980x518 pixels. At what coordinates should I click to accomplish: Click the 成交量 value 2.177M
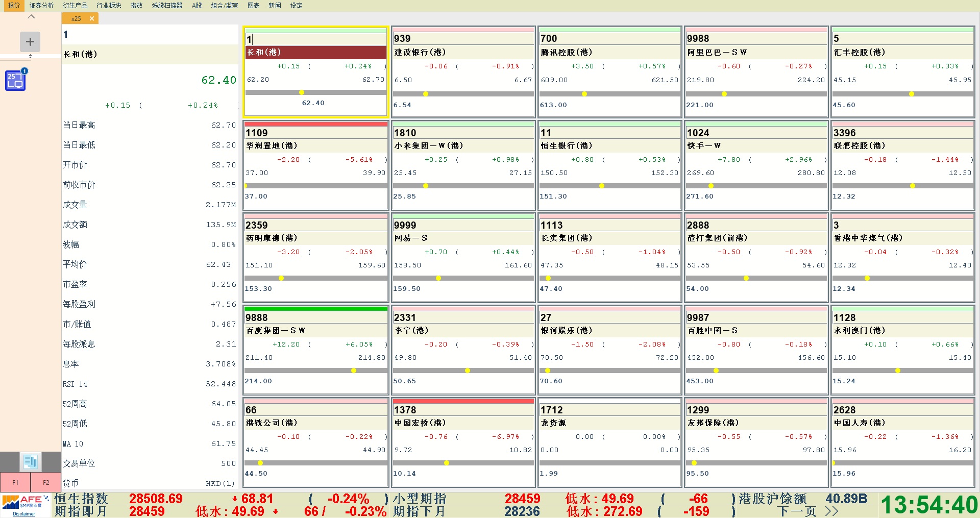(220, 205)
